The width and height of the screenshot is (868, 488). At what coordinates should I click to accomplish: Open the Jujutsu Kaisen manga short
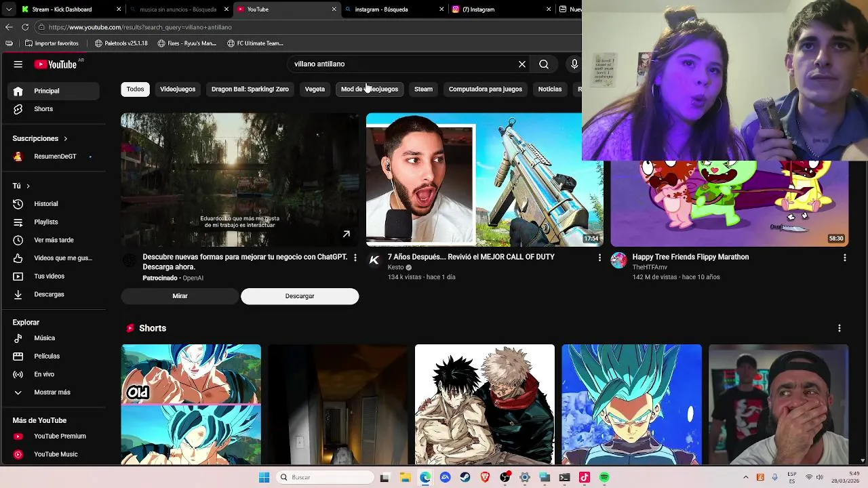pyautogui.click(x=485, y=405)
